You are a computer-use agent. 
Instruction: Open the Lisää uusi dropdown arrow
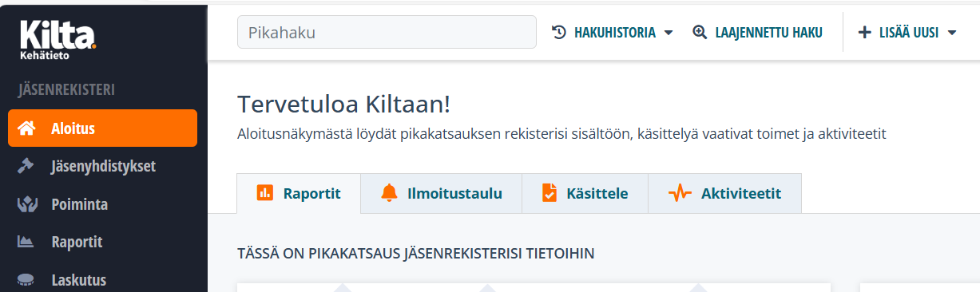click(x=951, y=34)
